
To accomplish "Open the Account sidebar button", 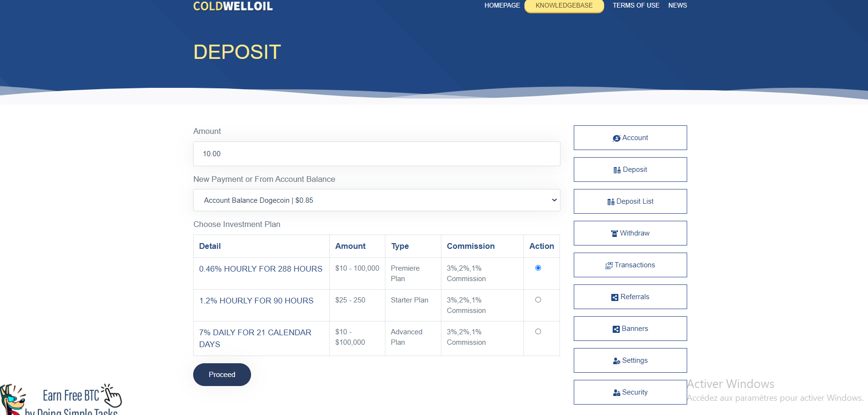I will click(630, 138).
